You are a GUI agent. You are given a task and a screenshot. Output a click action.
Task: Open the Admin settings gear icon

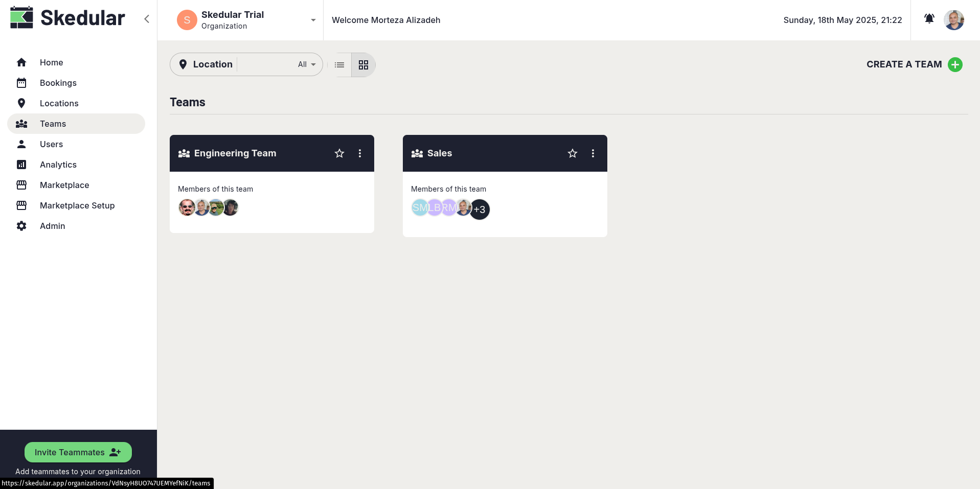pyautogui.click(x=21, y=226)
